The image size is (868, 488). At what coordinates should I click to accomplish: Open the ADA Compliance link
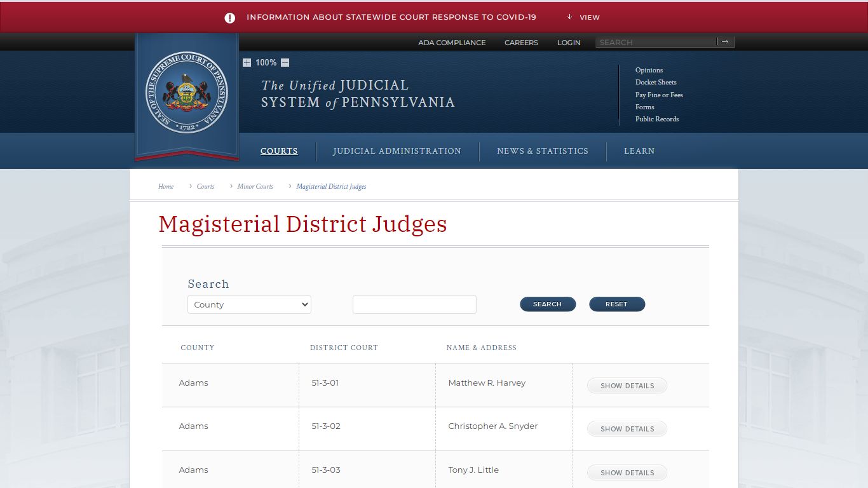pos(452,43)
